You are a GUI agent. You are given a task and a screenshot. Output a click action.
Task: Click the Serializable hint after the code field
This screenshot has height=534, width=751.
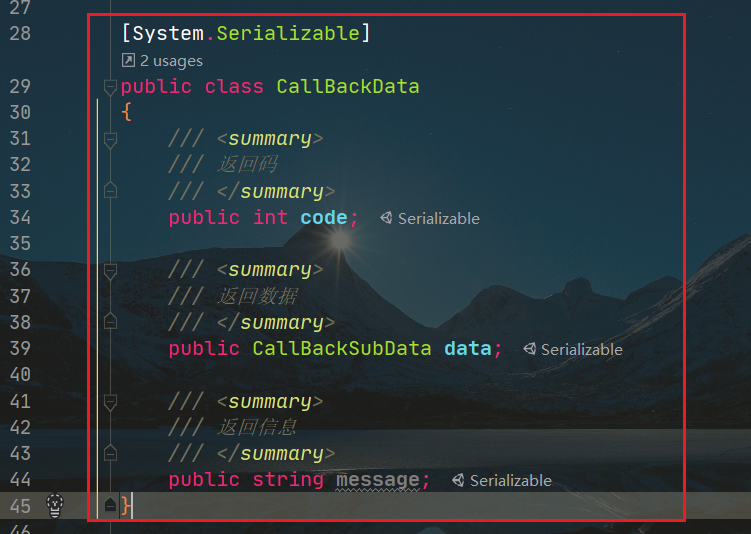pos(439,218)
